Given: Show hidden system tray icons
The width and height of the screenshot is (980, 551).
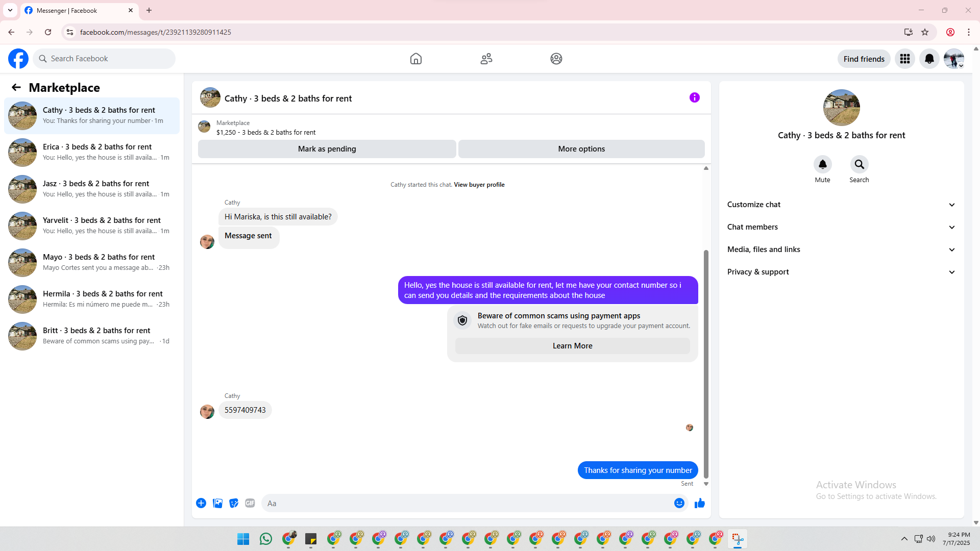Looking at the screenshot, I should (904, 539).
